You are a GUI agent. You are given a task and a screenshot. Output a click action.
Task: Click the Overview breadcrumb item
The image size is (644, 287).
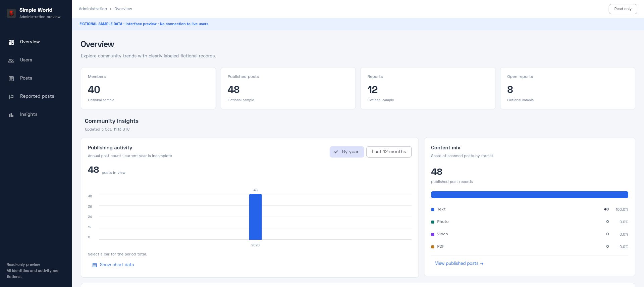[x=123, y=9]
